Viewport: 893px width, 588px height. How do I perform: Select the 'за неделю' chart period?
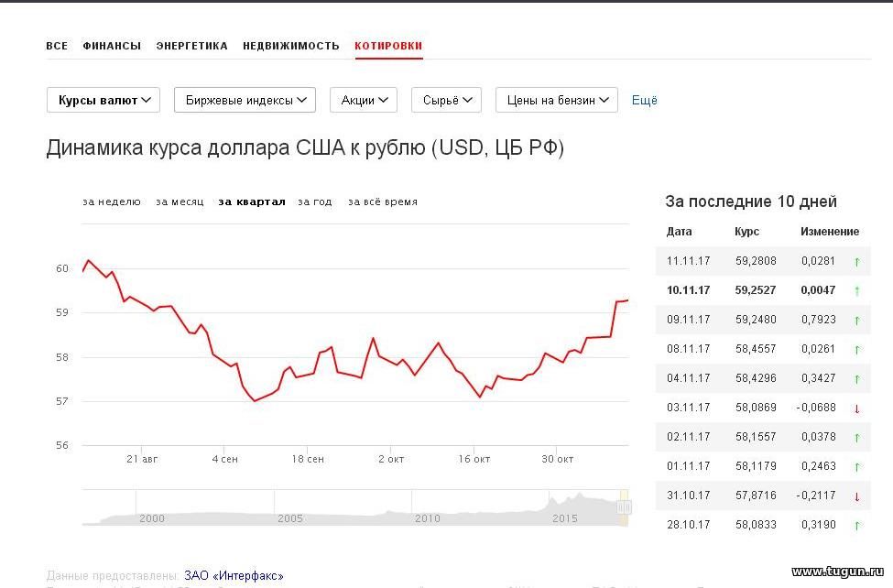[112, 201]
